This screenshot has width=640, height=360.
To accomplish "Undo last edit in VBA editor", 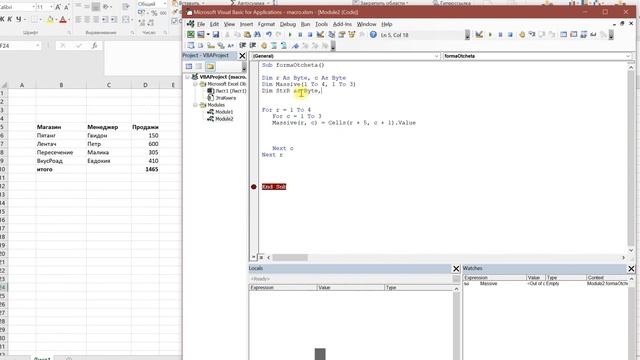I will [x=269, y=35].
